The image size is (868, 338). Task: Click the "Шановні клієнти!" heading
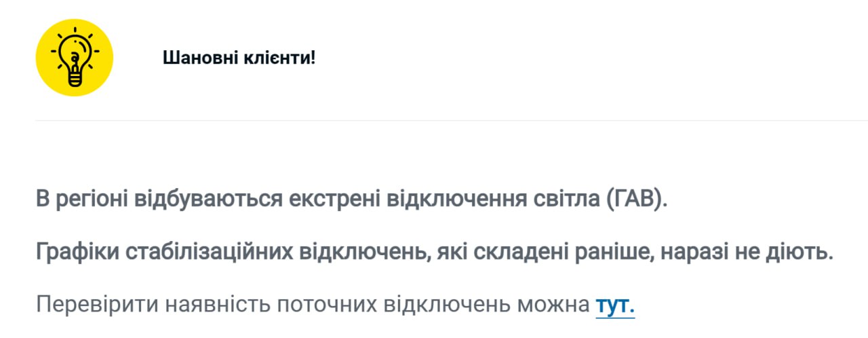coord(239,58)
